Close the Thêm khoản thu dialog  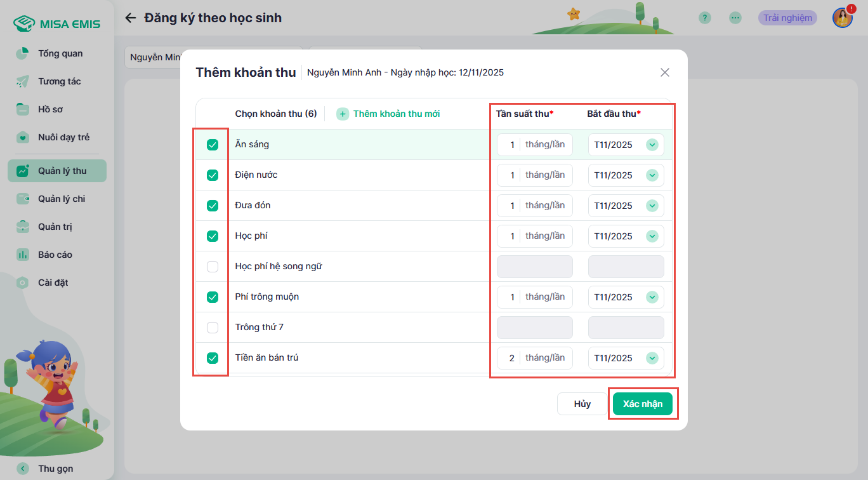(664, 72)
